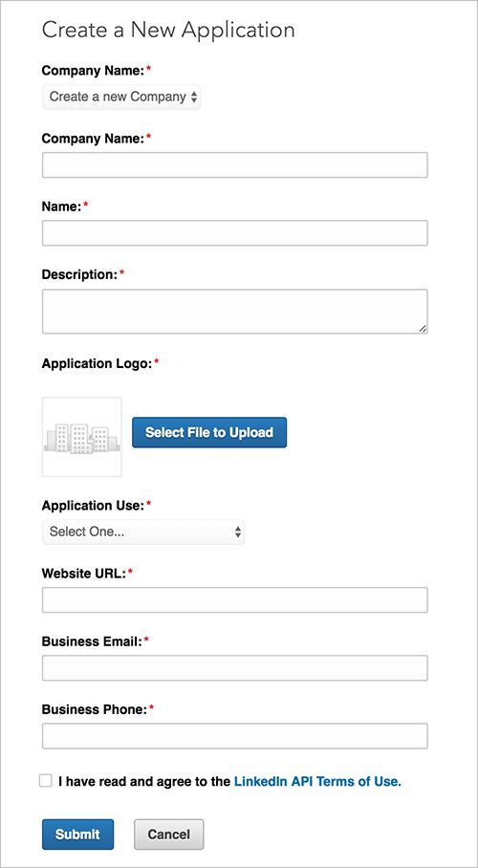Viewport: 478px width, 868px height.
Task: Click inside the Description text area
Action: (235, 311)
